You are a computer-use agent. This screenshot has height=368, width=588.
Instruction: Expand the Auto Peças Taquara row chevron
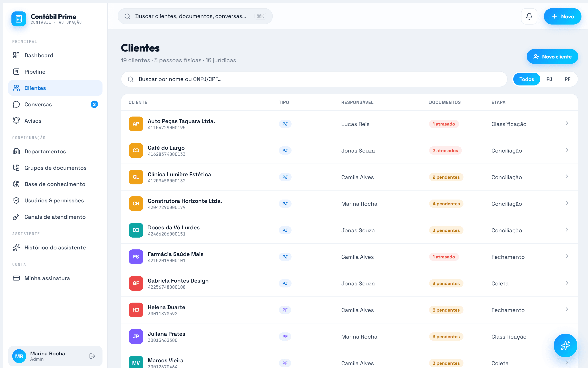567,123
